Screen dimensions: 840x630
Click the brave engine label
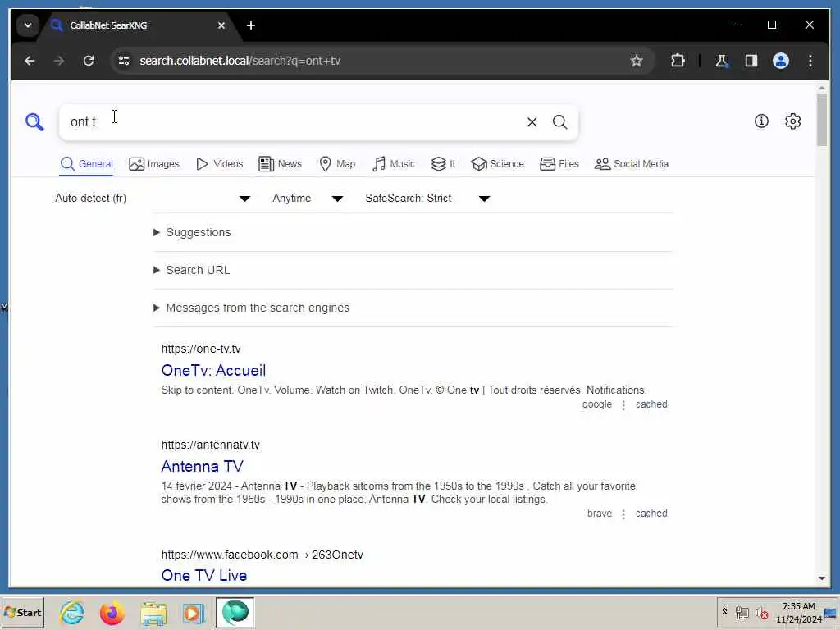coord(600,514)
